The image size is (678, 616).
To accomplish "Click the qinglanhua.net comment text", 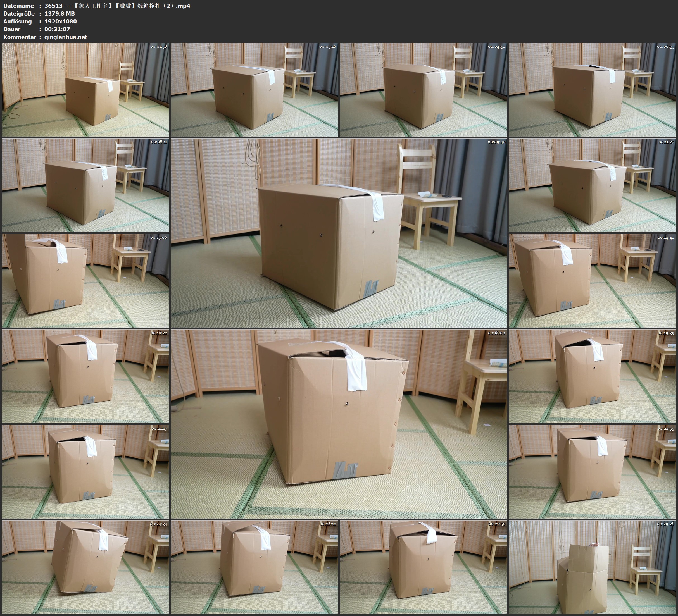I will 66,37.
